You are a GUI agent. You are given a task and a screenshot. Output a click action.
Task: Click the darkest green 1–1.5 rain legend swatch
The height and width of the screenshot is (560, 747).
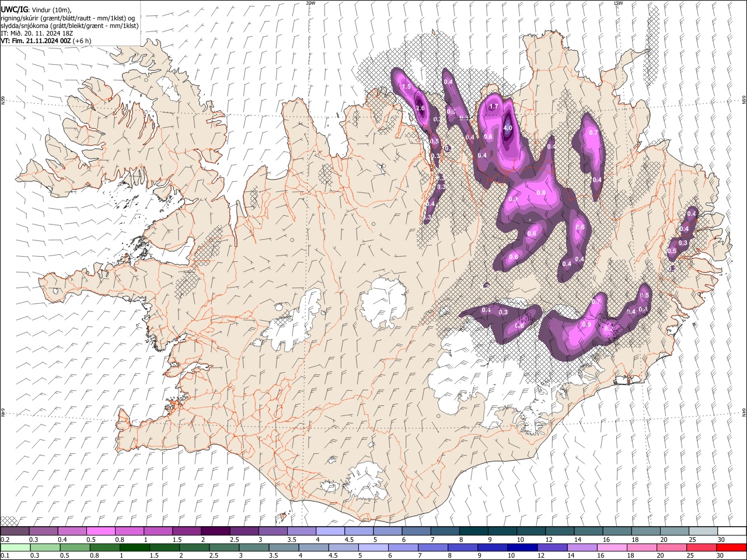click(x=135, y=547)
